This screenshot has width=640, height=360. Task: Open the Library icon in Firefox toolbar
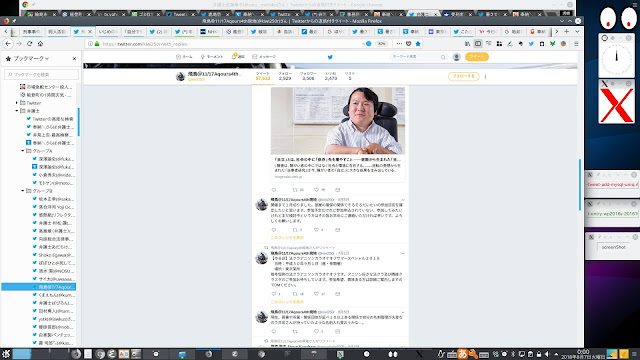pyautogui.click(x=467, y=44)
